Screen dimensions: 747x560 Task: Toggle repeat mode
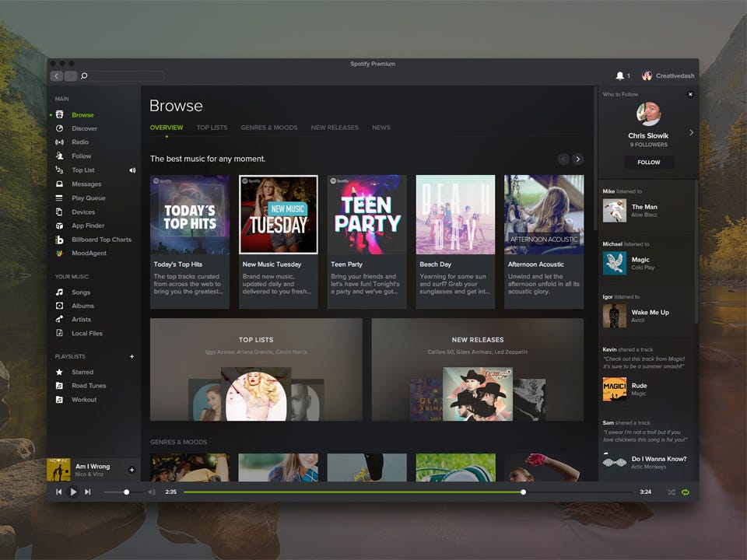[x=685, y=492]
